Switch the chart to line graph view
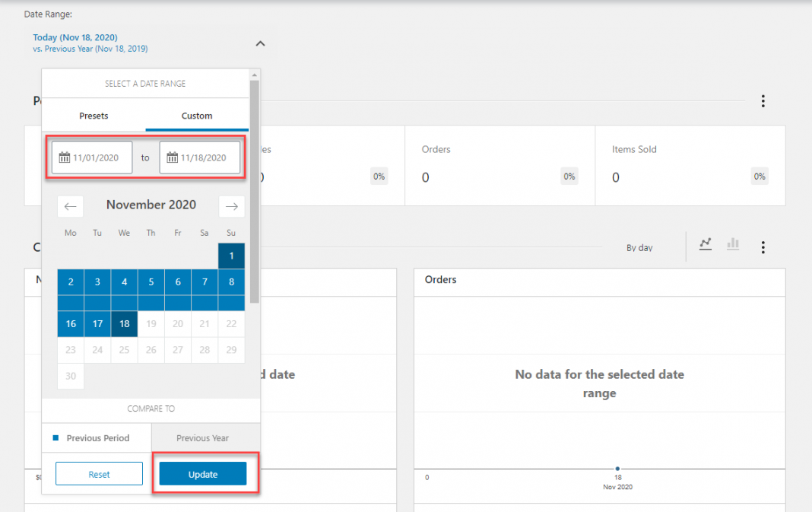This screenshot has height=512, width=812. tap(705, 245)
